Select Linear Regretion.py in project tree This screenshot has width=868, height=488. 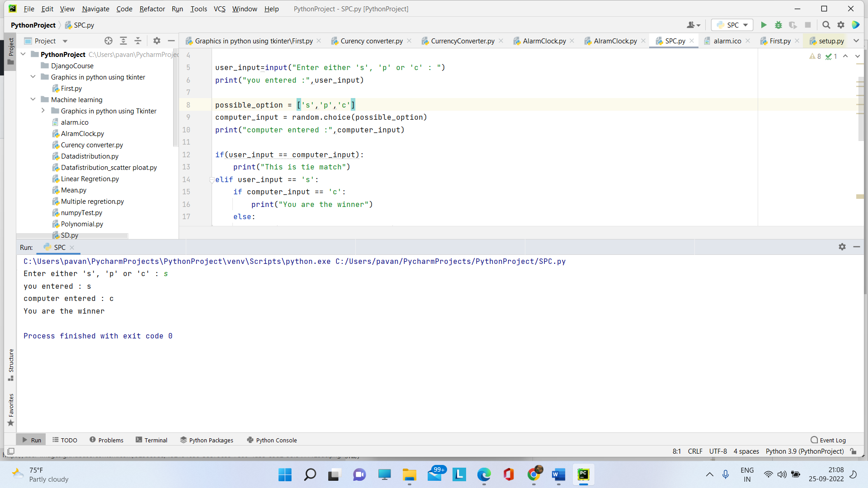(90, 179)
